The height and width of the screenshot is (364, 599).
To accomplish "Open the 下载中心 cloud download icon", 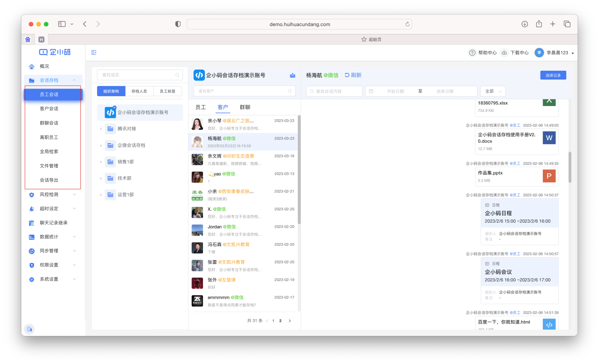I will pos(504,53).
